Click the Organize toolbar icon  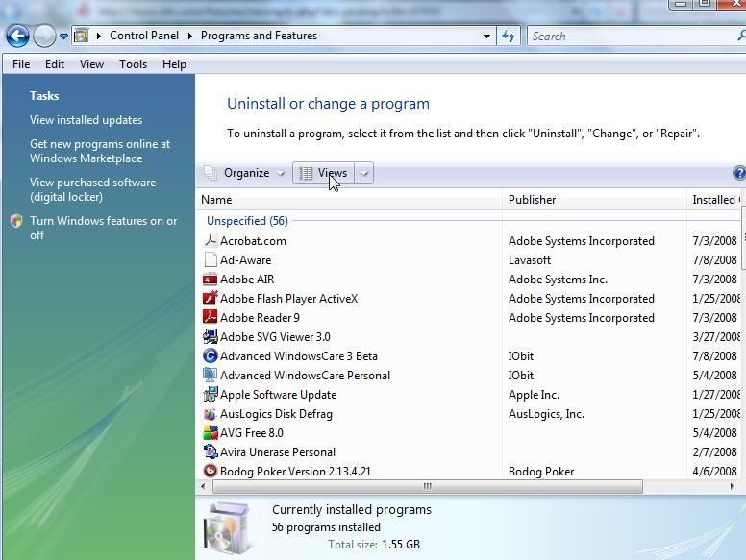[211, 173]
